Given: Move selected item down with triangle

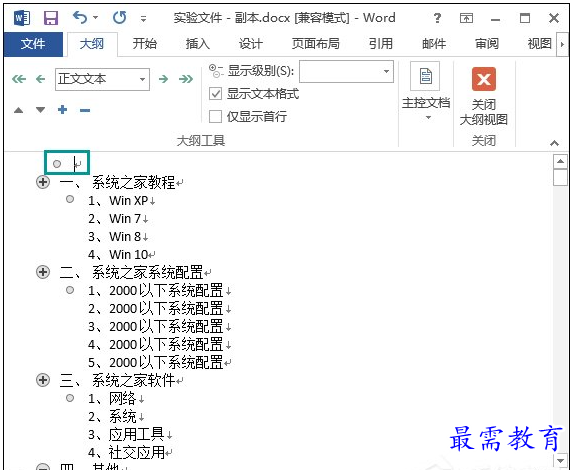Looking at the screenshot, I should (40, 110).
